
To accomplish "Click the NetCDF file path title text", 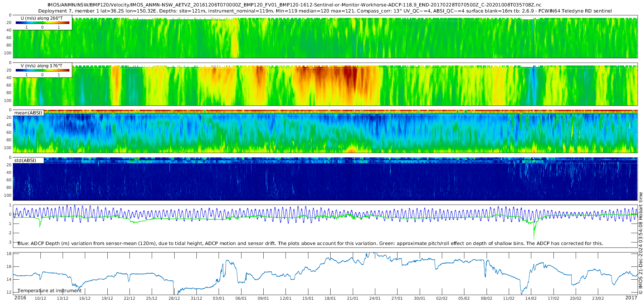I will pos(294,5).
